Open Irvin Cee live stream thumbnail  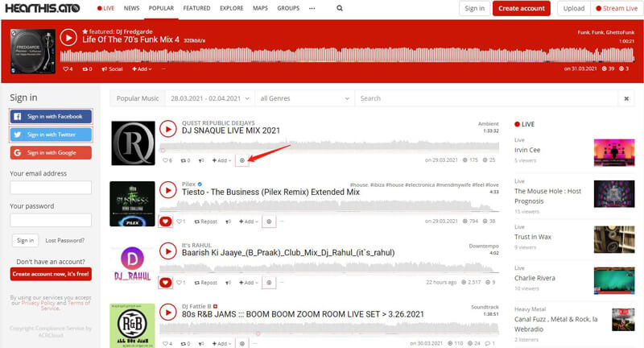tap(614, 152)
